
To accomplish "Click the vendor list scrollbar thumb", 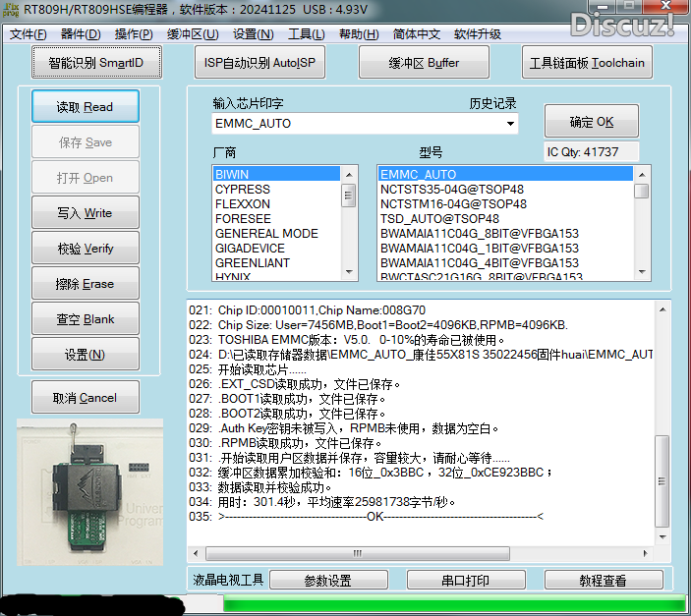I will [349, 196].
